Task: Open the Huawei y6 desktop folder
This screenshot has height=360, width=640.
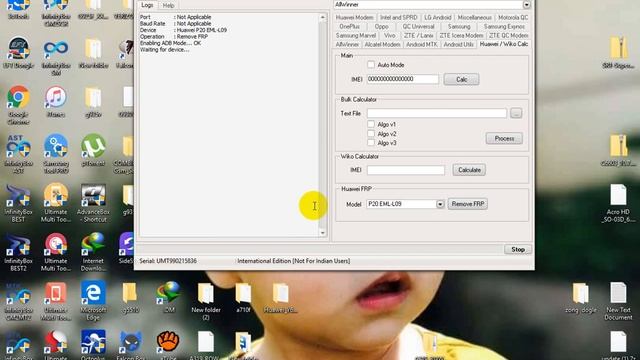Action: pos(280,298)
